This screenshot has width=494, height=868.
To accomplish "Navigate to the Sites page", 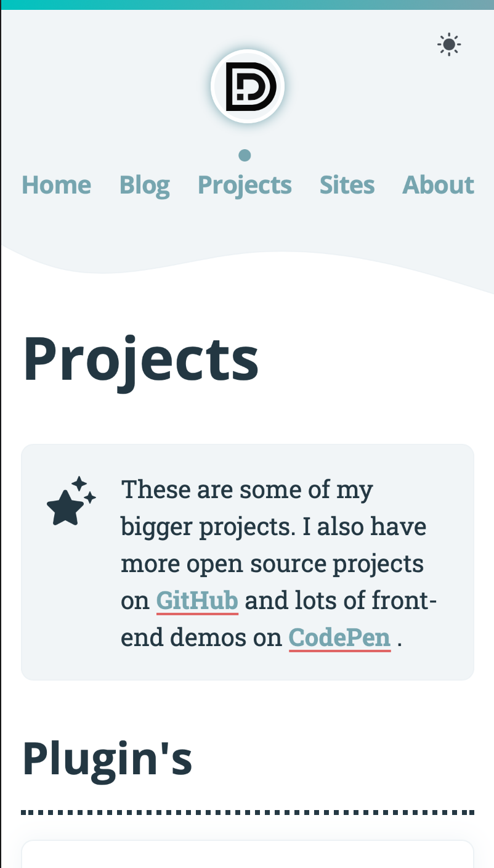I will [x=347, y=185].
